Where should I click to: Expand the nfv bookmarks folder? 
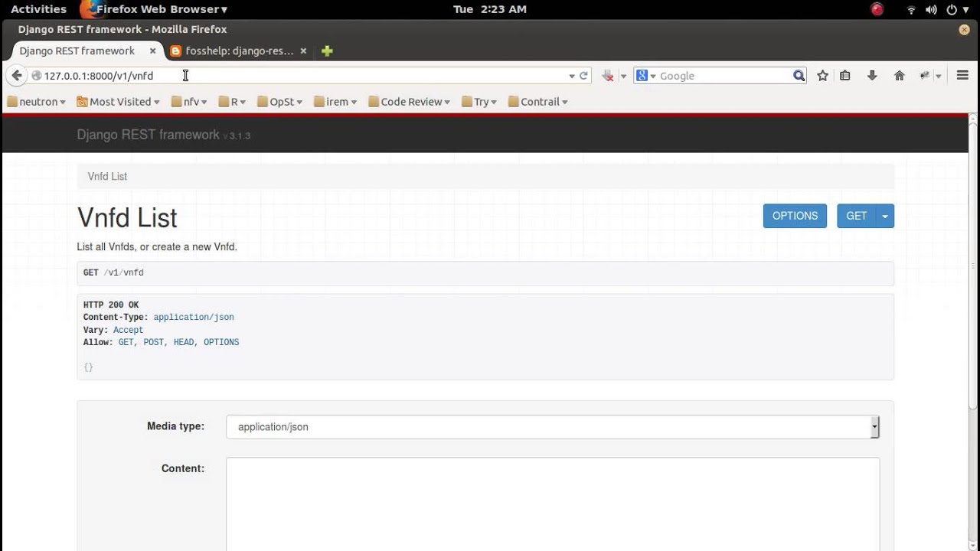(189, 102)
